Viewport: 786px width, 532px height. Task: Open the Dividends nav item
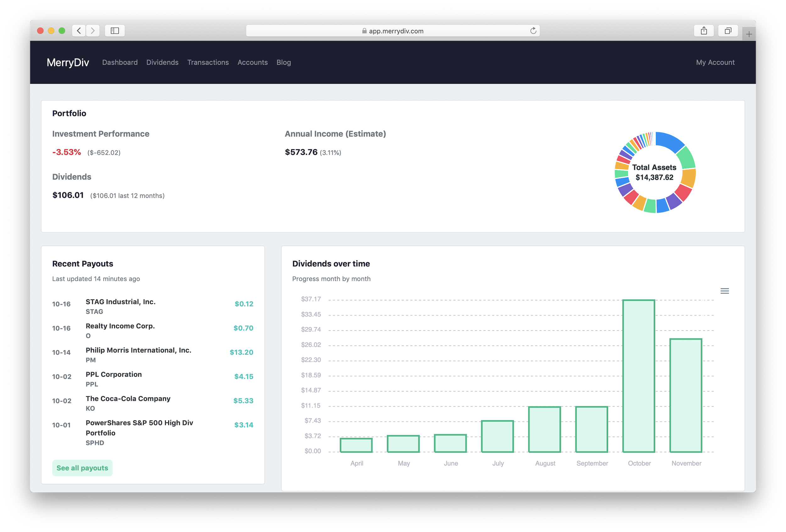click(x=162, y=62)
